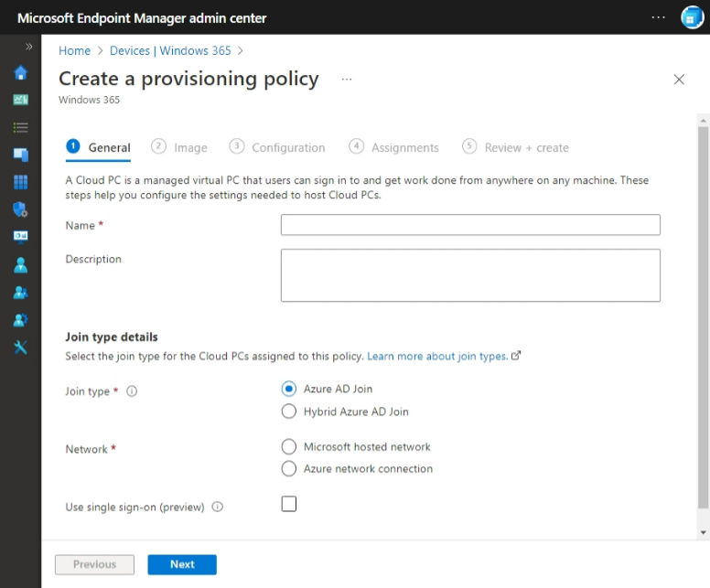Select the Review + create step tab
The width and height of the screenshot is (710, 588).
pyautogui.click(x=515, y=147)
